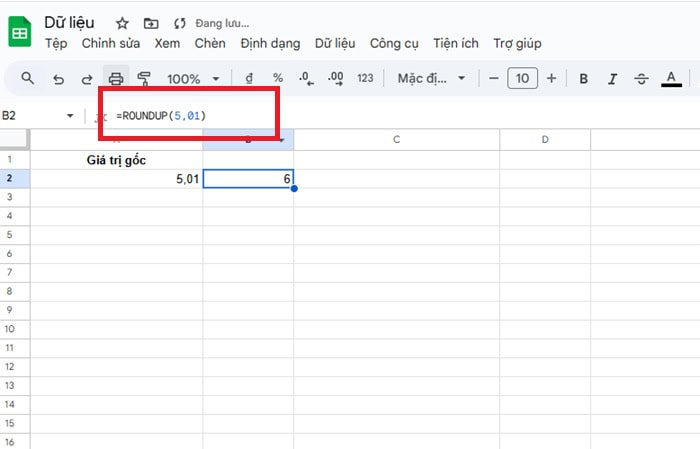Open column B header dropdown arrow
The image size is (700, 449).
(x=282, y=140)
